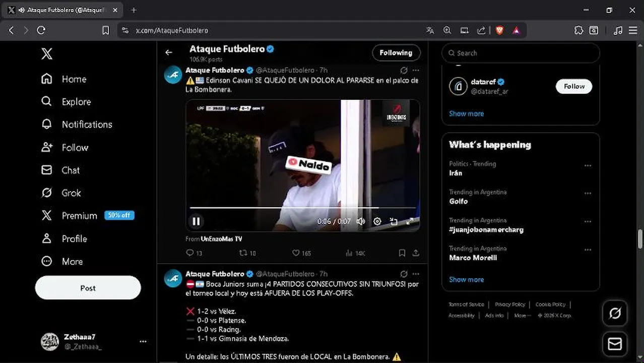Open Ataque Futbolero avatar on Boca post
644x363 pixels.
pos(173,278)
